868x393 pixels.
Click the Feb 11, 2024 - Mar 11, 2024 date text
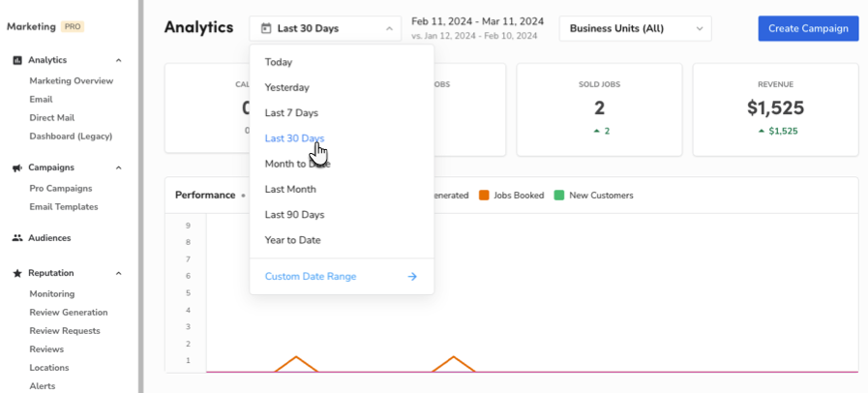point(478,21)
